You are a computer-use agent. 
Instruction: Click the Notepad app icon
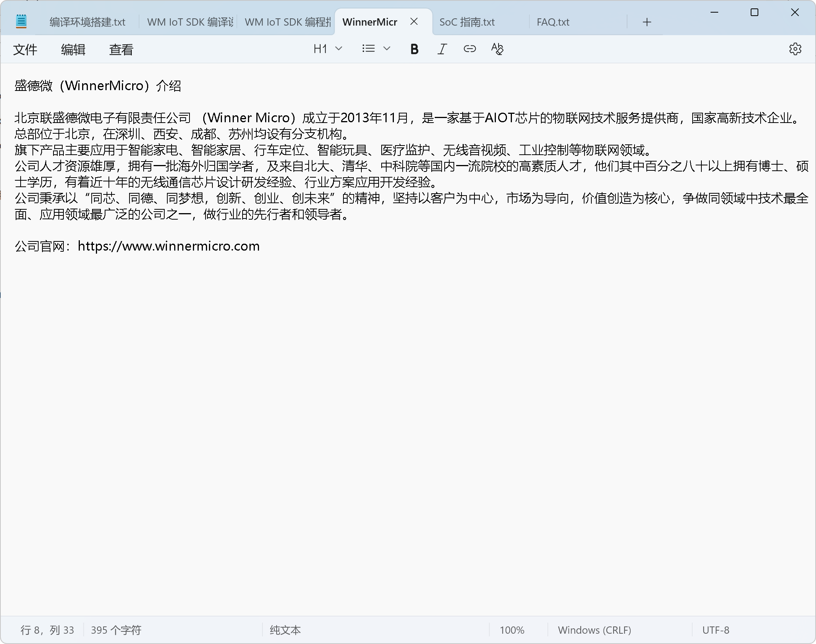click(21, 21)
